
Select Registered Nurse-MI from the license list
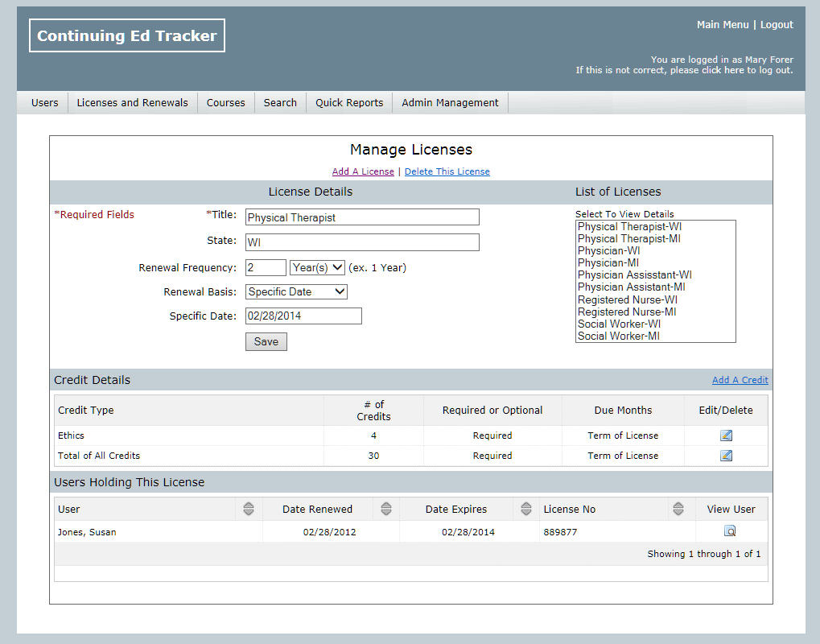pos(626,312)
